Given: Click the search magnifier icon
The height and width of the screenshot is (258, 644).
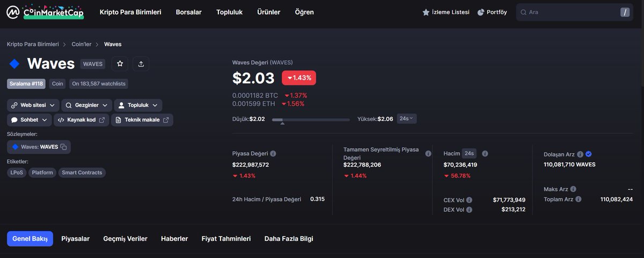Looking at the screenshot, I should (523, 12).
